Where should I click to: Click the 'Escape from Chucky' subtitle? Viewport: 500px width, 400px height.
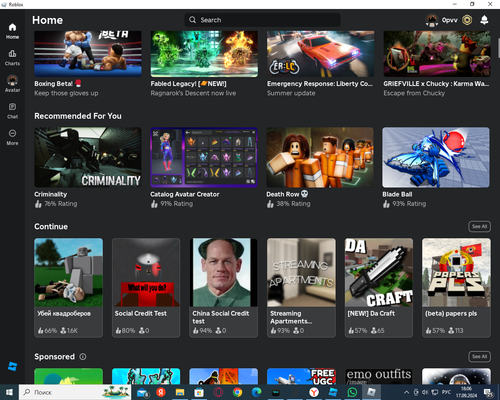[x=414, y=93]
